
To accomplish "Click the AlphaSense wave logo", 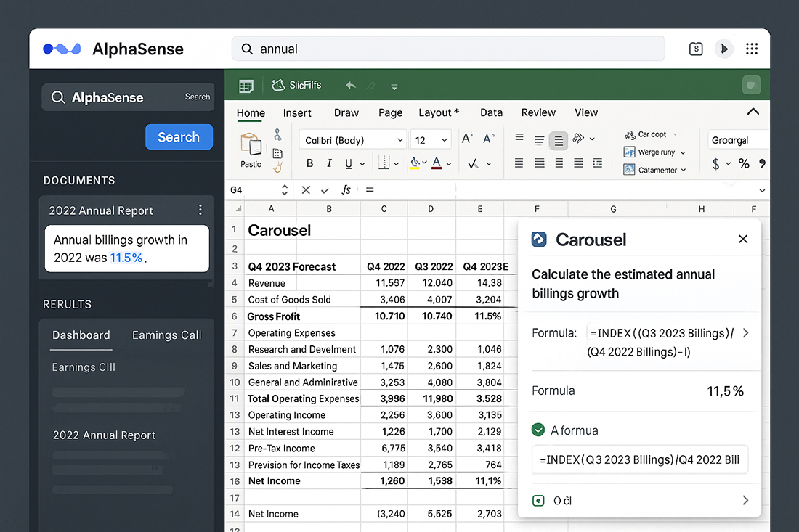I will point(62,49).
